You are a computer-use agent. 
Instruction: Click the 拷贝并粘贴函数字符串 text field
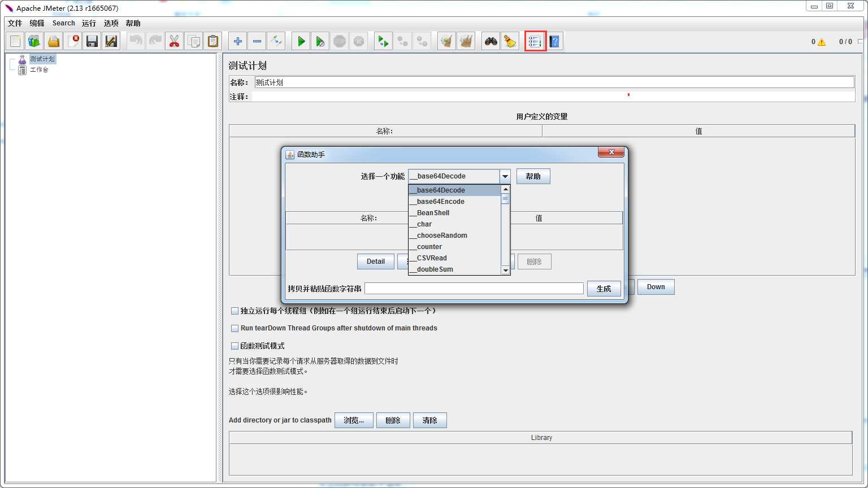474,289
